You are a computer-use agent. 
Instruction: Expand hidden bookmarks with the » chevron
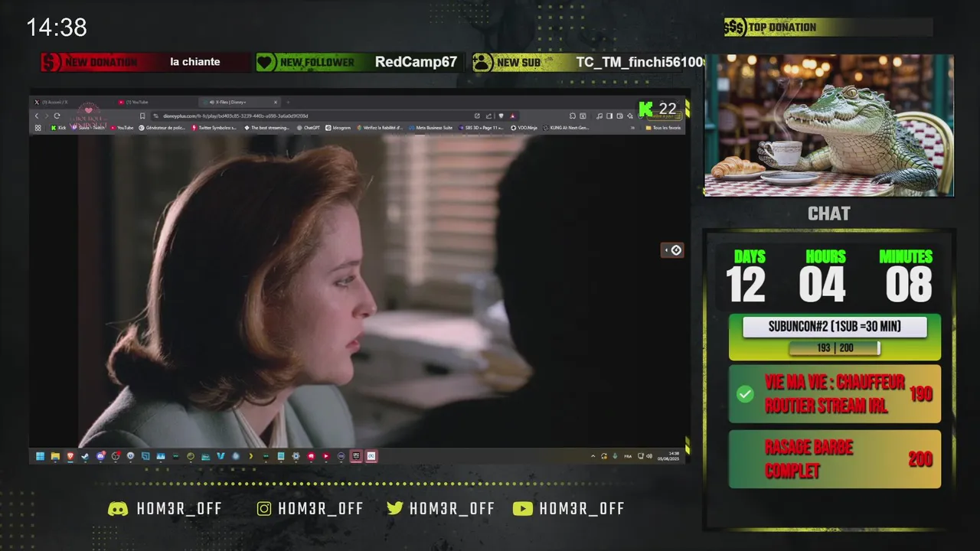(632, 128)
